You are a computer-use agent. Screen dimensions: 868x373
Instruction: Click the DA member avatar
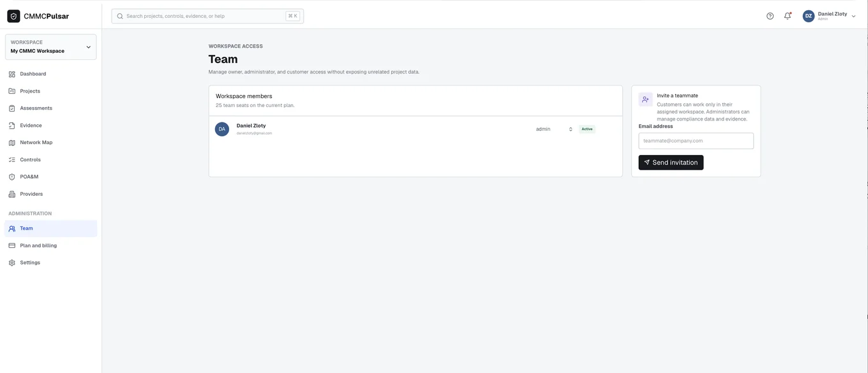pyautogui.click(x=222, y=129)
